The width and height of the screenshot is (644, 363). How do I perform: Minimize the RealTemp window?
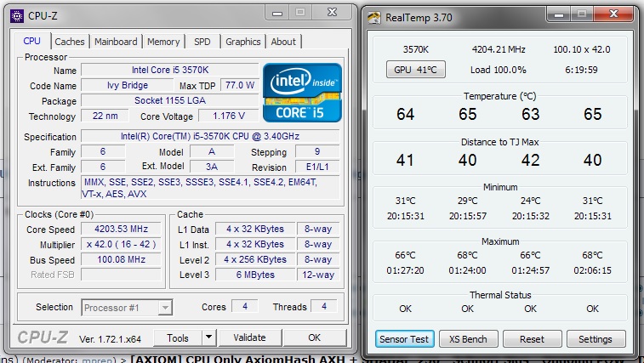[x=559, y=14]
